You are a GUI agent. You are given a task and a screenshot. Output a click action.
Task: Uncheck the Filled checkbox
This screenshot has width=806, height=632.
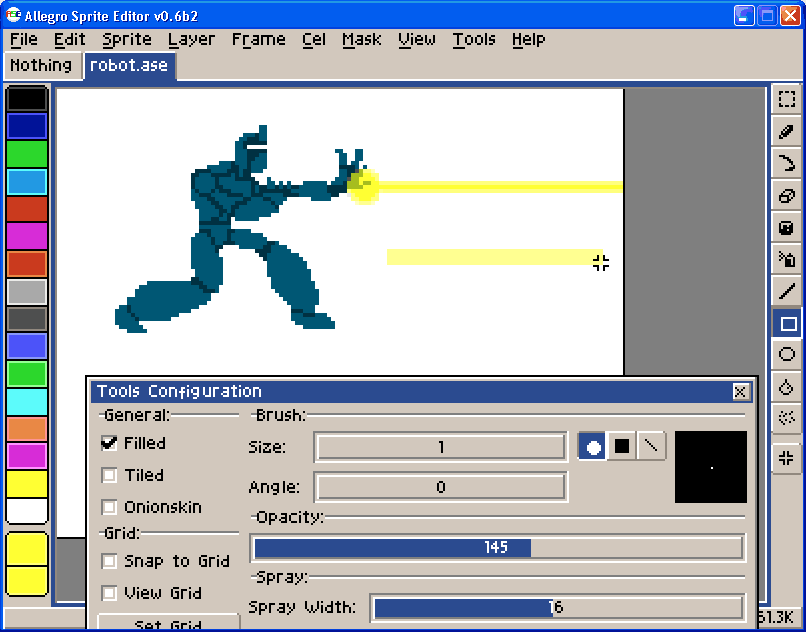(109, 443)
